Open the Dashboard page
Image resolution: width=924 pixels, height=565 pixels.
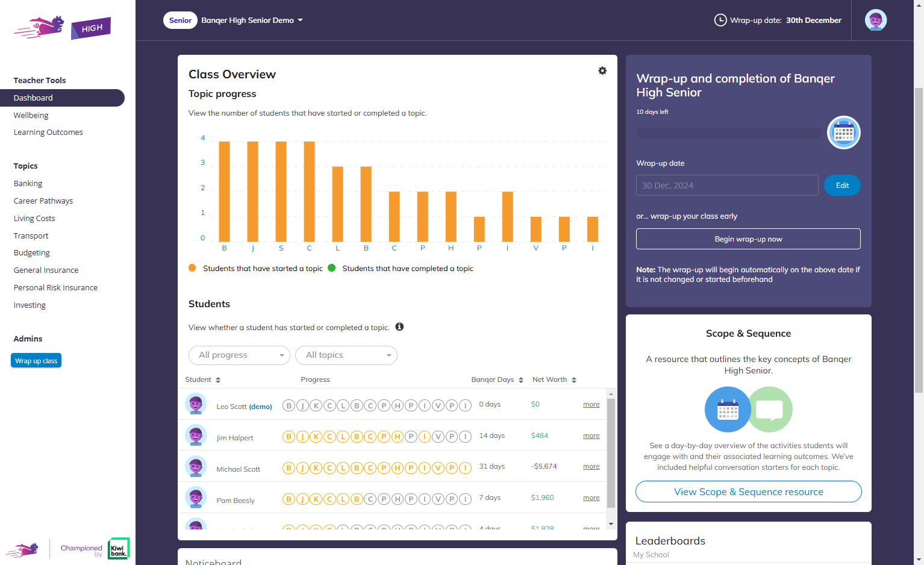pos(62,98)
